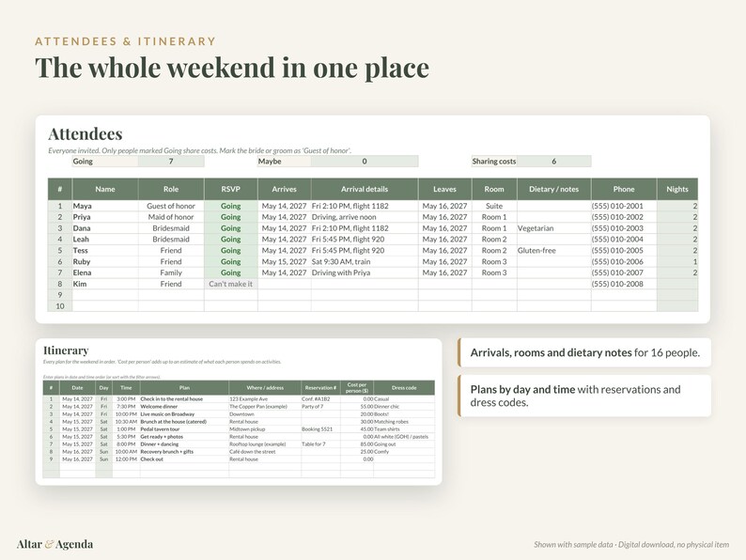Click phone number (555) 010-2004
Screen dimensions: 746x560
624,240
